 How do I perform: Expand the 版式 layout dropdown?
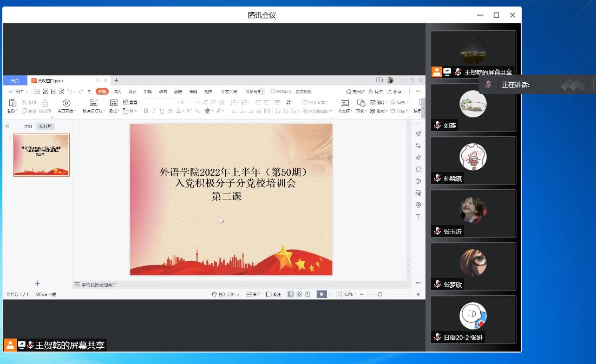pos(114,111)
